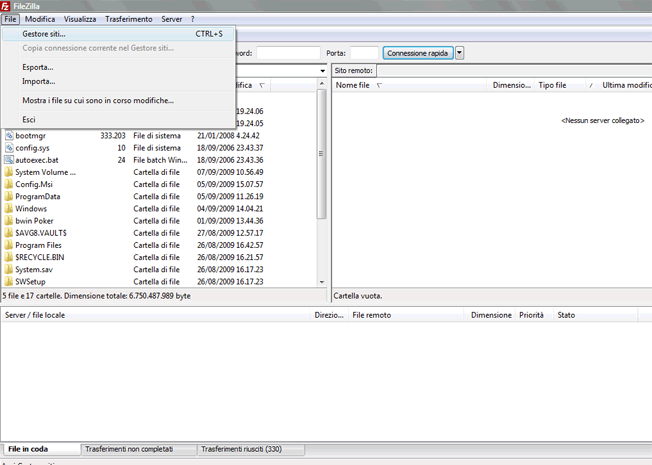Click File remoto queue column header

coord(407,315)
